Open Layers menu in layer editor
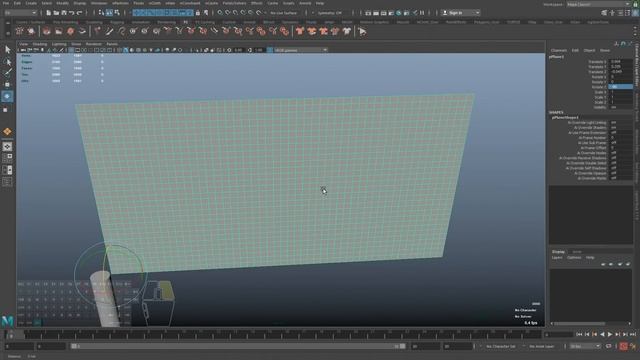This screenshot has height=360, width=640. [x=557, y=258]
